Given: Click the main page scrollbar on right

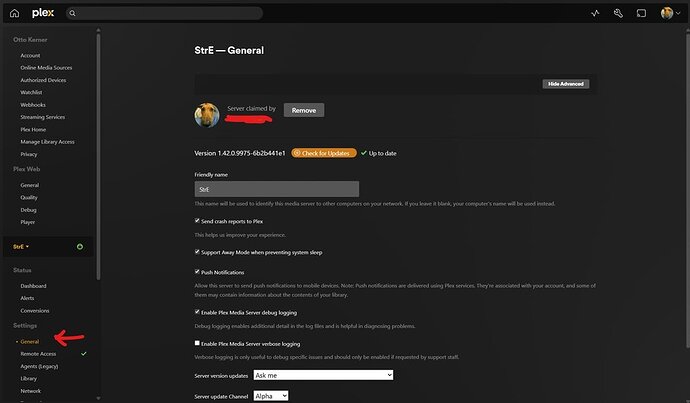Looking at the screenshot, I should [687, 189].
